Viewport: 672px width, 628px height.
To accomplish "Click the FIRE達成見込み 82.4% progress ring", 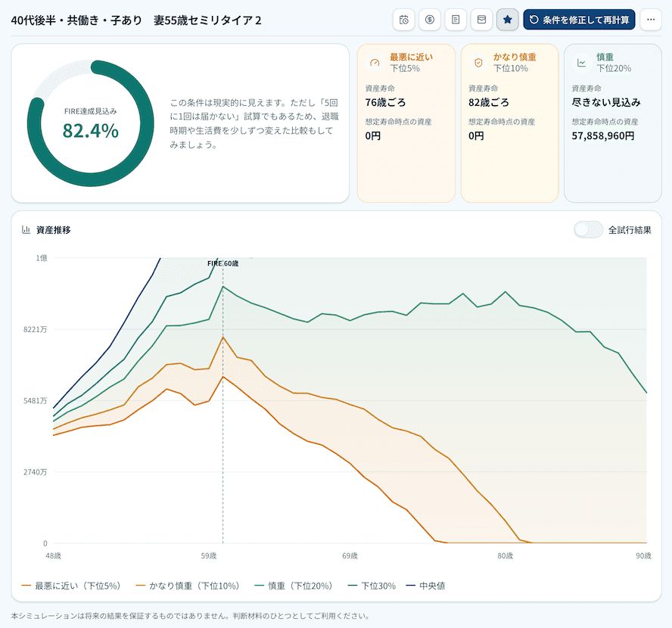I will click(x=90, y=123).
